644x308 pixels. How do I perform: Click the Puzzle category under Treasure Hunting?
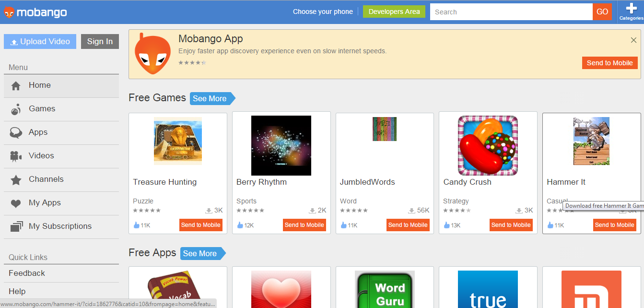143,201
